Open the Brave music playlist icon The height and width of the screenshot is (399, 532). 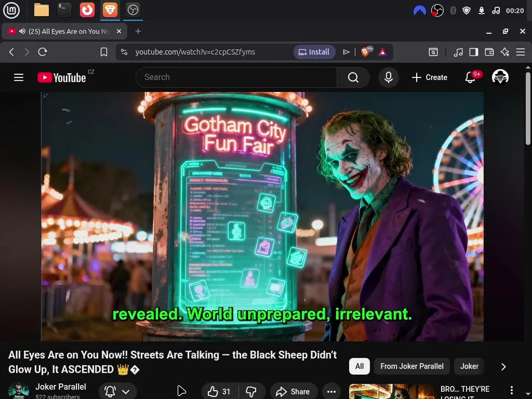point(458,52)
